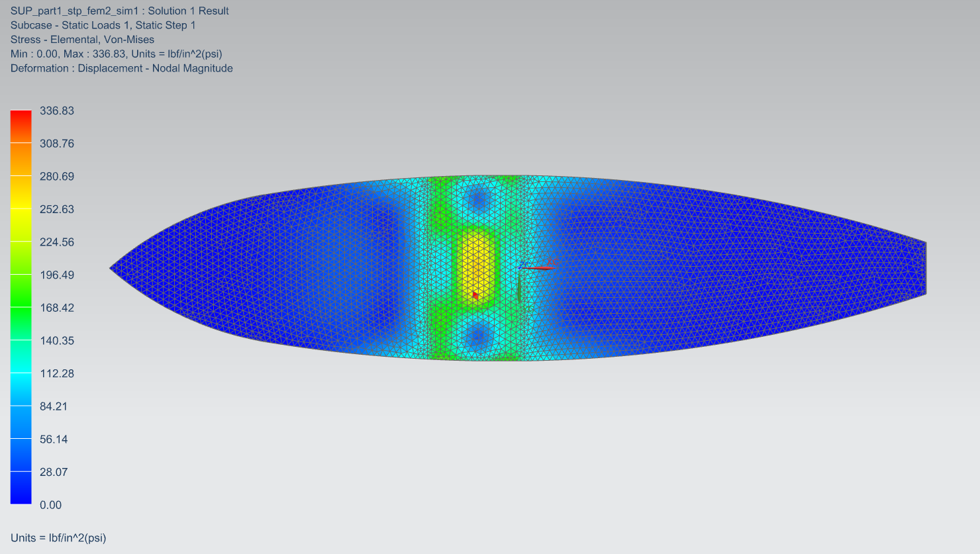Click the green band in the color legend
Screen dimensions: 980x554
coord(21,291)
